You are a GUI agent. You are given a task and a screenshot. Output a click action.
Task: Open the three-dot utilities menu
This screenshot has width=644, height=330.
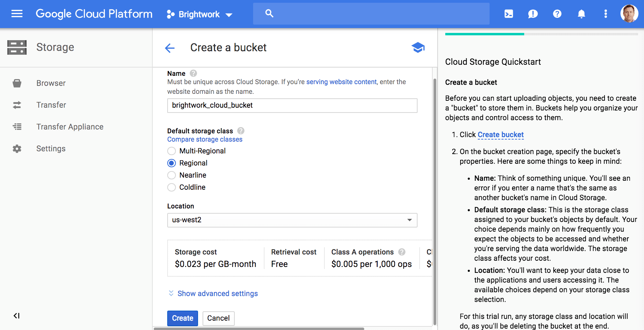click(x=606, y=14)
